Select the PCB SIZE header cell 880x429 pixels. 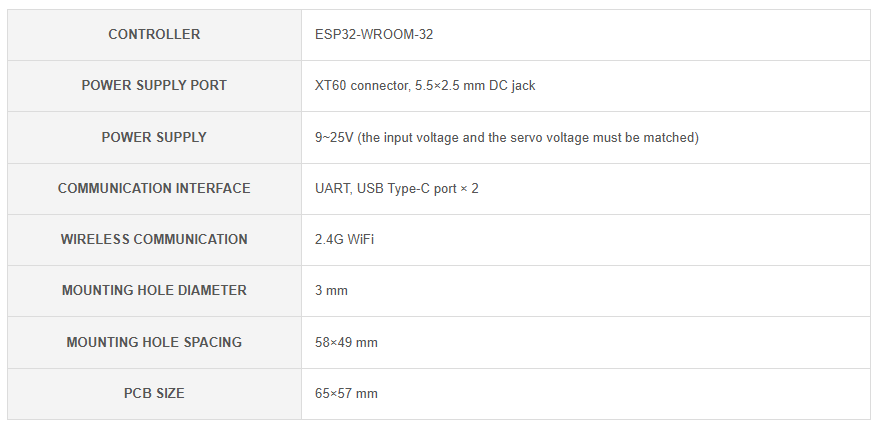[x=154, y=393]
